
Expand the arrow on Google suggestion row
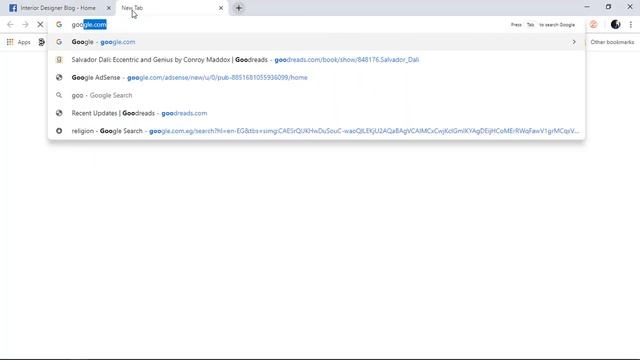[x=574, y=42]
